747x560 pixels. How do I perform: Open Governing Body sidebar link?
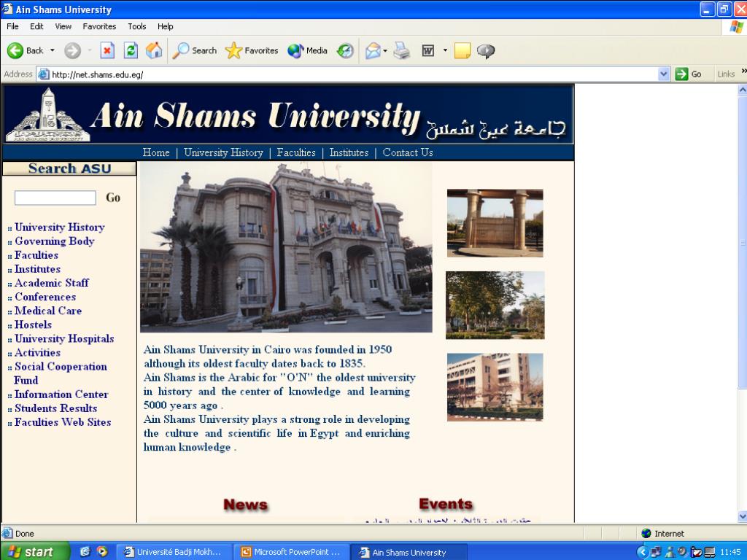coord(54,241)
